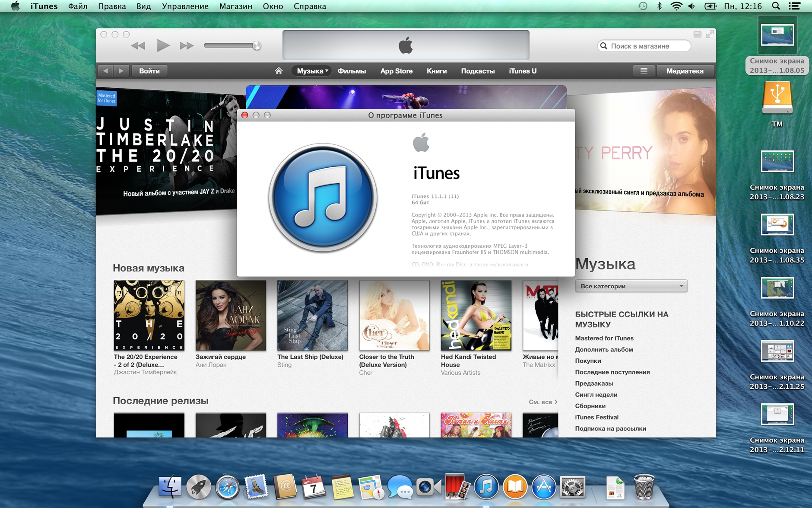Open the Управление menu

pyautogui.click(x=185, y=6)
